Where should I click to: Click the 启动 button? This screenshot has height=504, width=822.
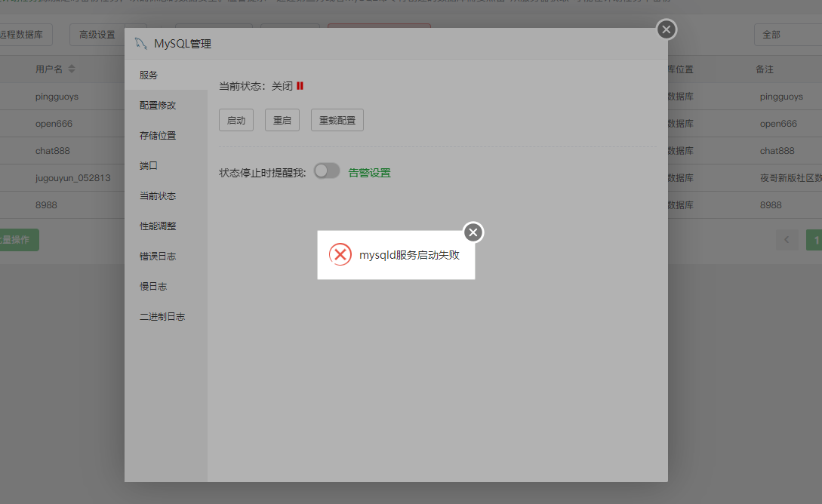pos(236,120)
